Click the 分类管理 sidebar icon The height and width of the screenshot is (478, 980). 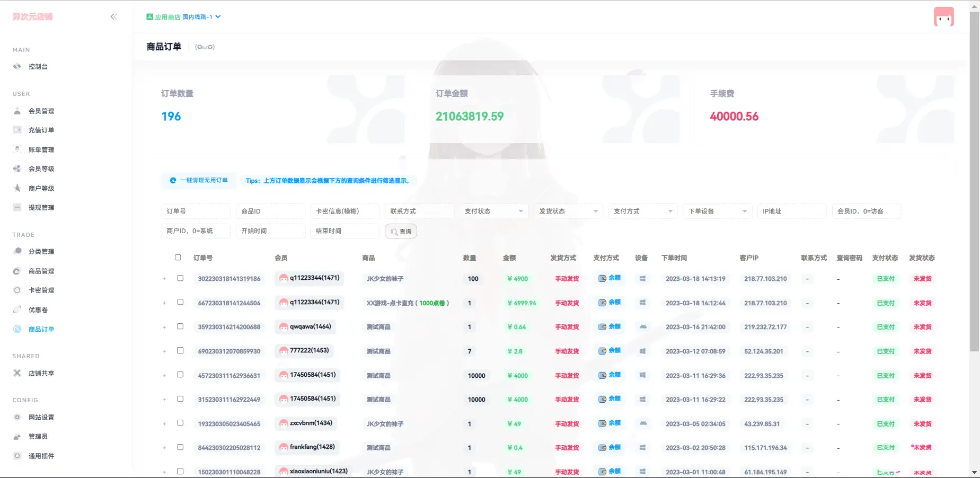[17, 252]
